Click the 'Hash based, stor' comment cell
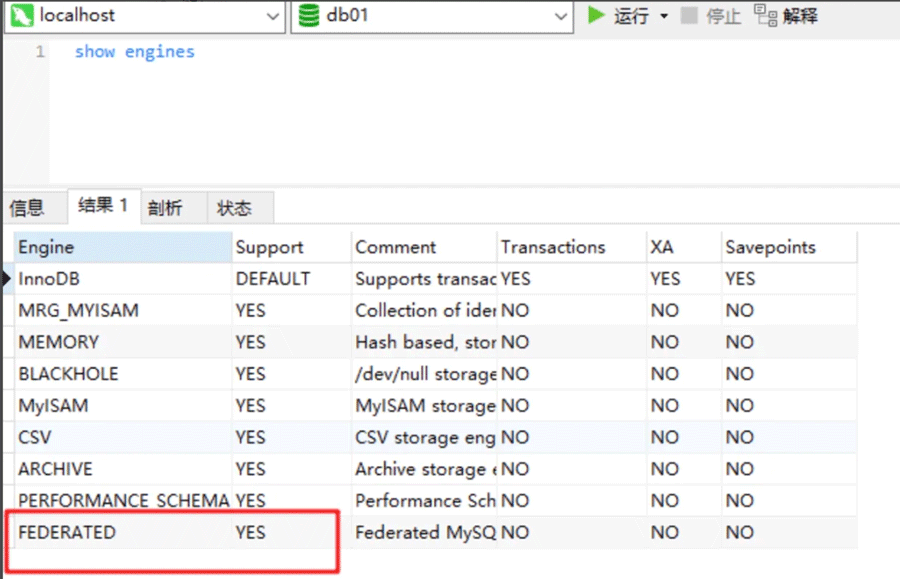Viewport: 900px width, 579px height. tap(424, 343)
